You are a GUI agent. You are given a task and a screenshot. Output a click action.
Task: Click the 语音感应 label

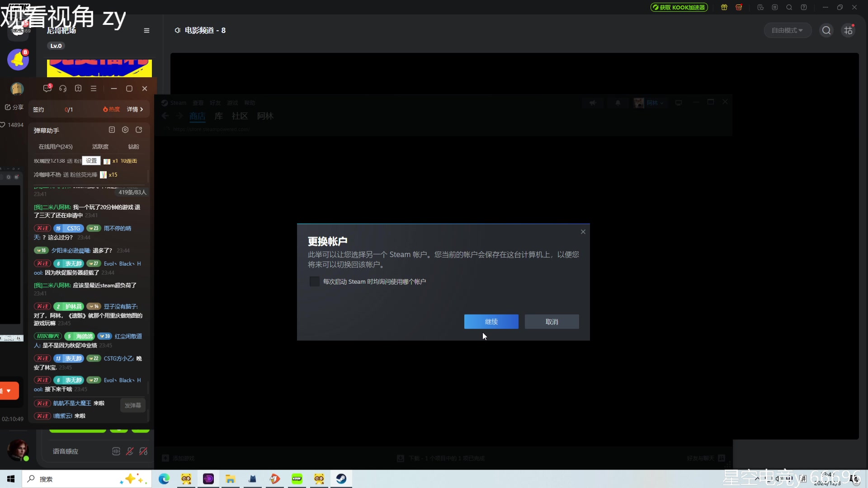click(x=66, y=451)
